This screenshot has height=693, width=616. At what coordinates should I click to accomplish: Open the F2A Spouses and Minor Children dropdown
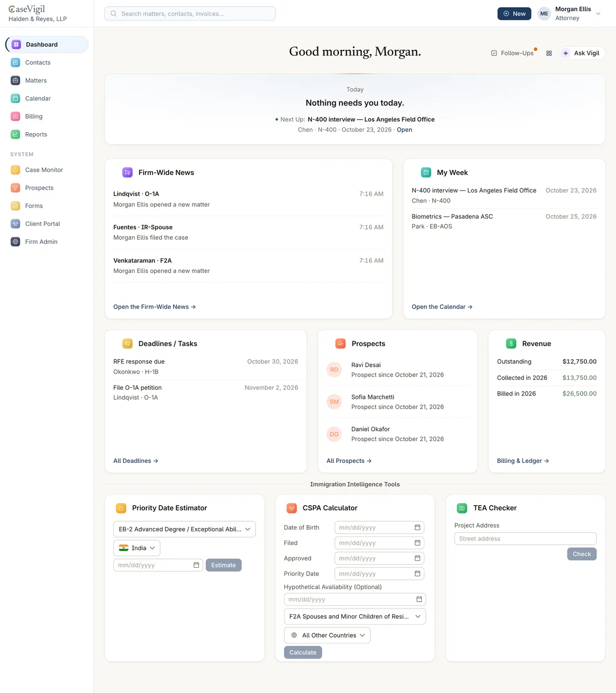click(355, 616)
